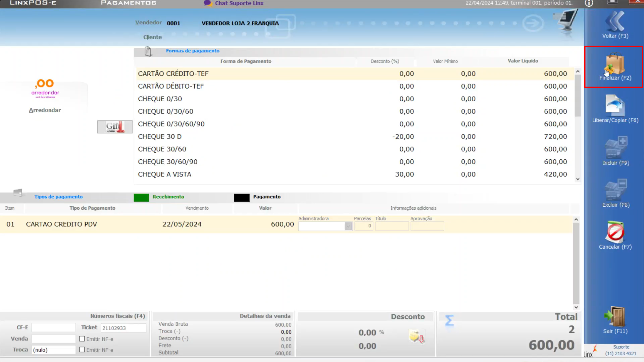
Task: Click the Valor Líquido column header
Action: [x=523, y=61]
